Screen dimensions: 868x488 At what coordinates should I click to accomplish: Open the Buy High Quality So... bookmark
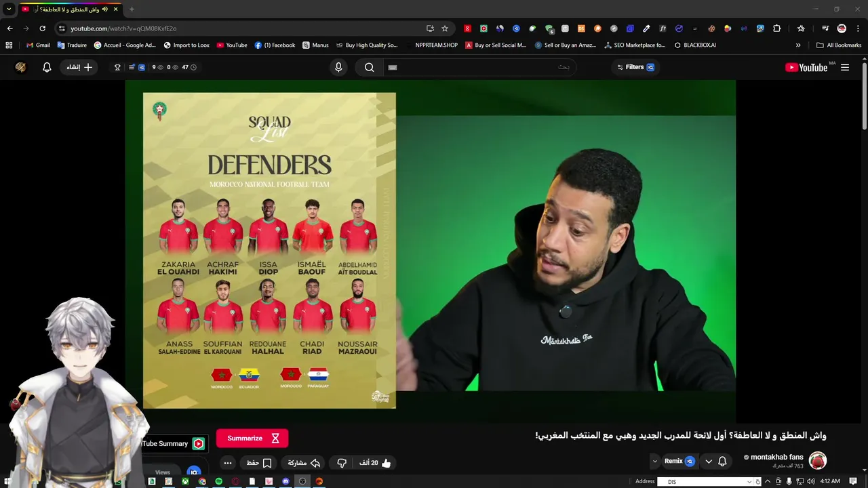pyautogui.click(x=366, y=45)
